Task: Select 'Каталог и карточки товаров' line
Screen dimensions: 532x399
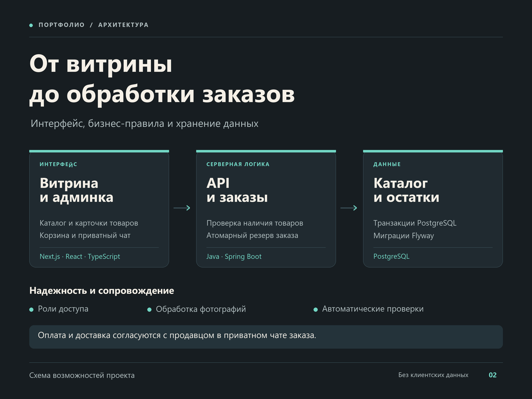Action: tap(89, 223)
